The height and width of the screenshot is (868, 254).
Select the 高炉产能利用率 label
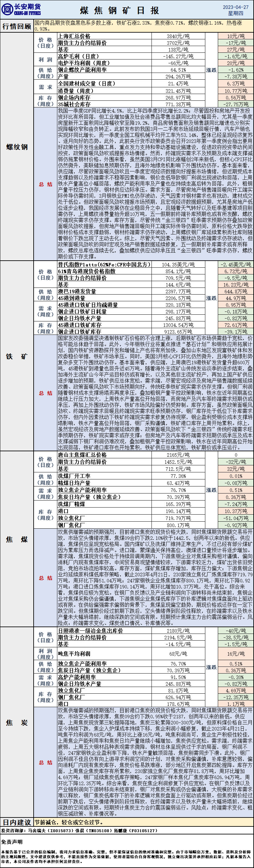pyautogui.click(x=77, y=677)
